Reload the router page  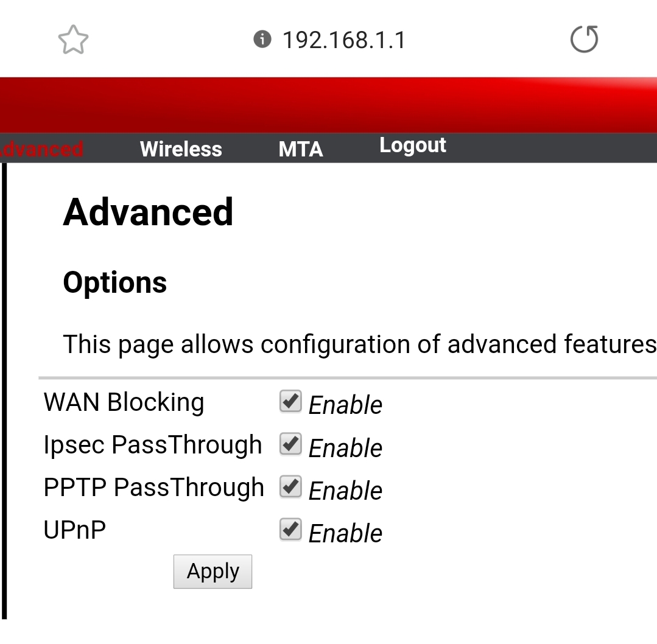pos(584,40)
